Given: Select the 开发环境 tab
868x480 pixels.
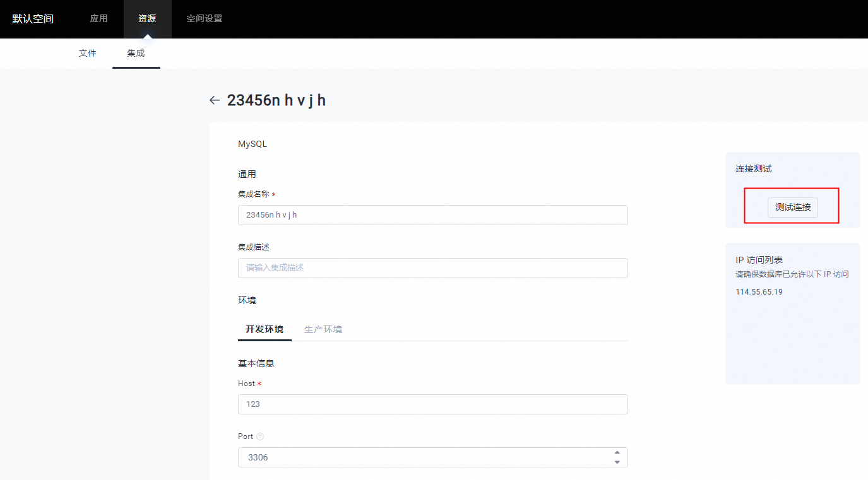Looking at the screenshot, I should (265, 329).
